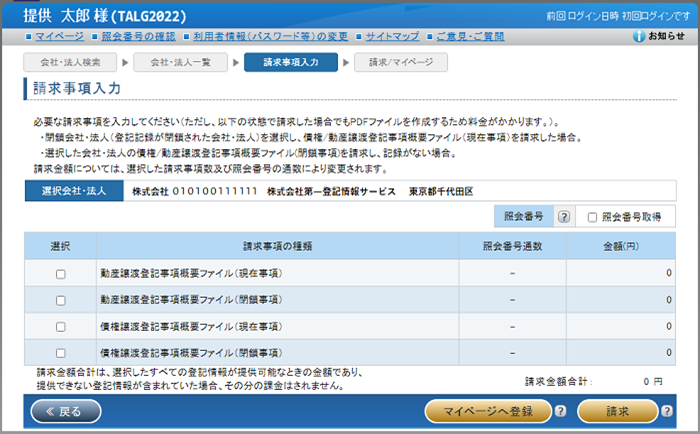Click the 戻る back button
This screenshot has width=700, height=434.
pyautogui.click(x=66, y=411)
